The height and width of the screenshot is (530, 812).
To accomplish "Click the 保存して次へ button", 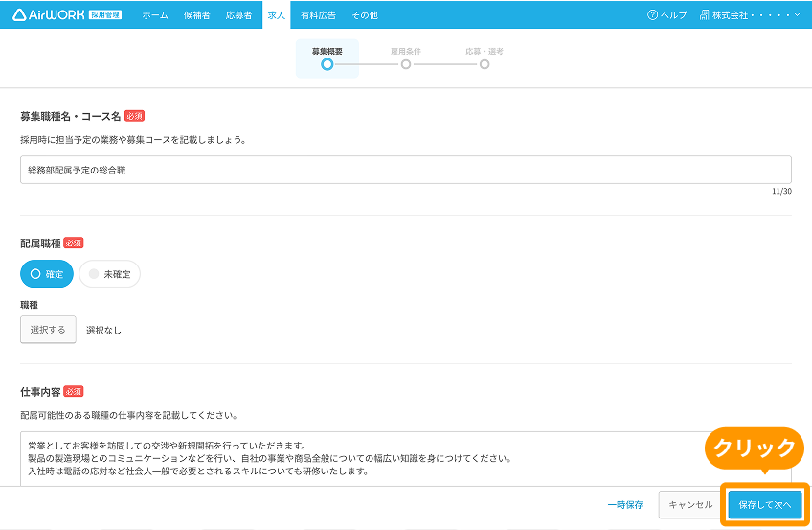I will [765, 505].
